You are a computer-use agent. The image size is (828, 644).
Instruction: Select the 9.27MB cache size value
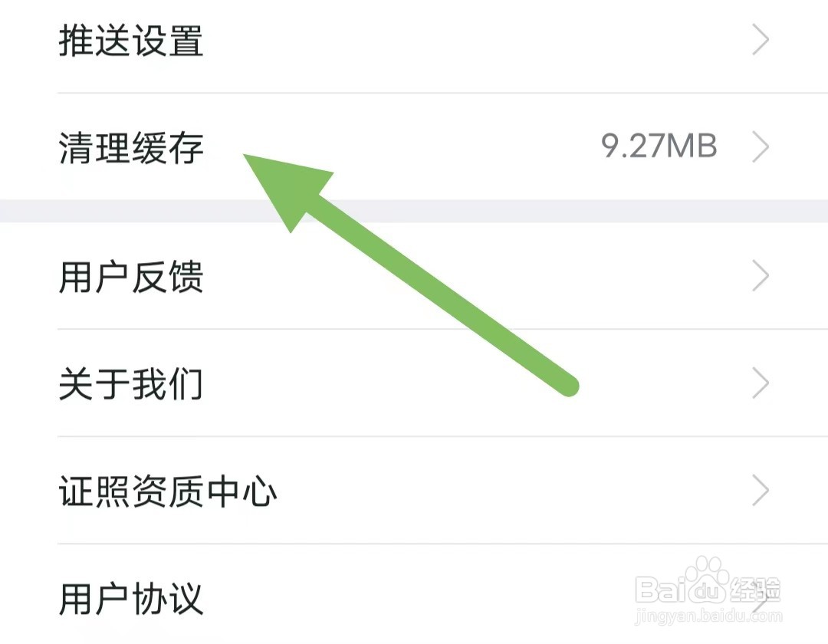tap(659, 146)
